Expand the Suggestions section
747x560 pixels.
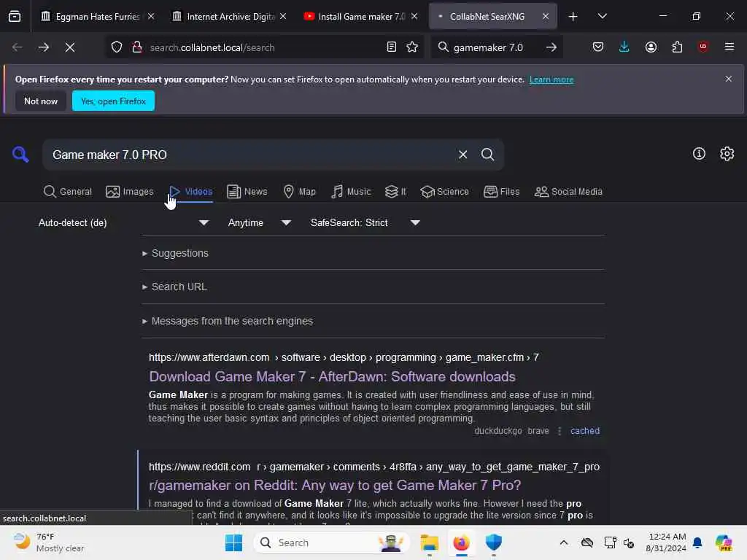pyautogui.click(x=175, y=253)
